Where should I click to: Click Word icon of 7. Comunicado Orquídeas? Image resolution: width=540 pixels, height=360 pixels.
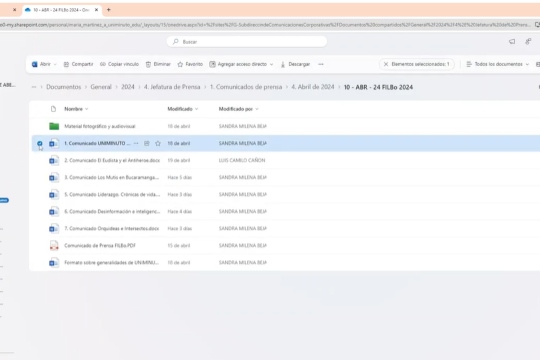(54, 229)
